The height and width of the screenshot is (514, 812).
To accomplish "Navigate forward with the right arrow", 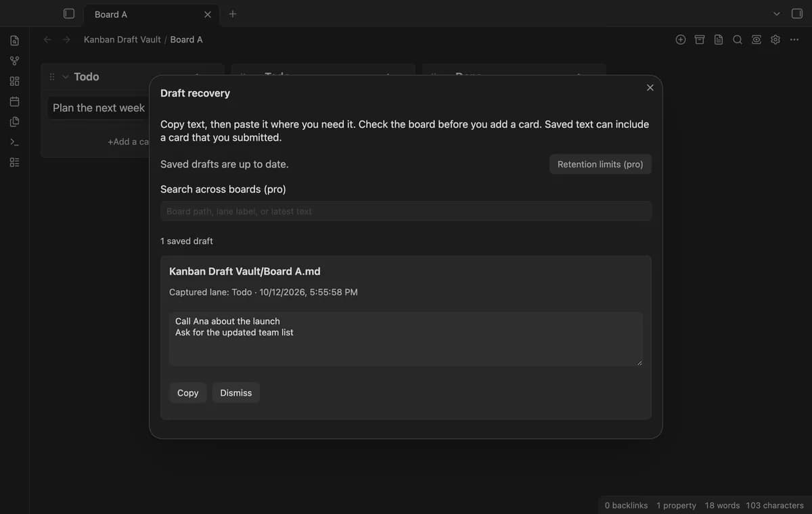I will click(66, 39).
